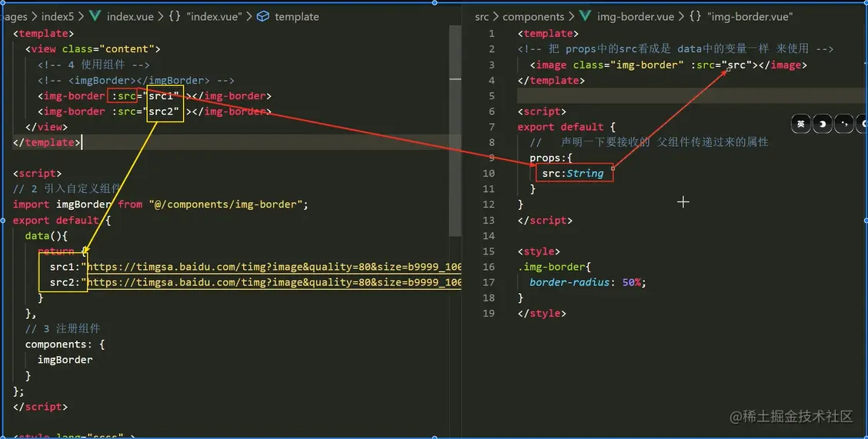Click imgBorder inside components object

[65, 359]
